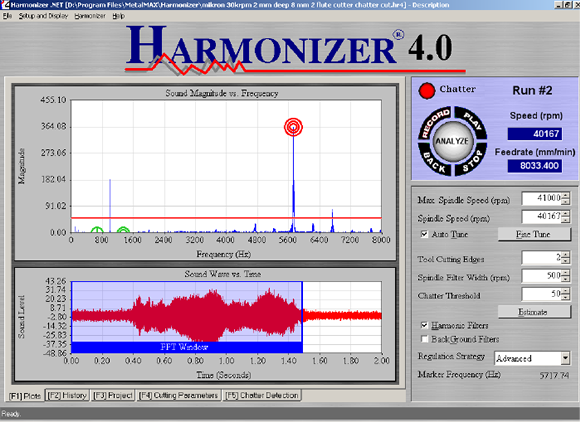Click the Speed (rpm) value 40167 display
Screen dimensions: 580x422
(535, 134)
